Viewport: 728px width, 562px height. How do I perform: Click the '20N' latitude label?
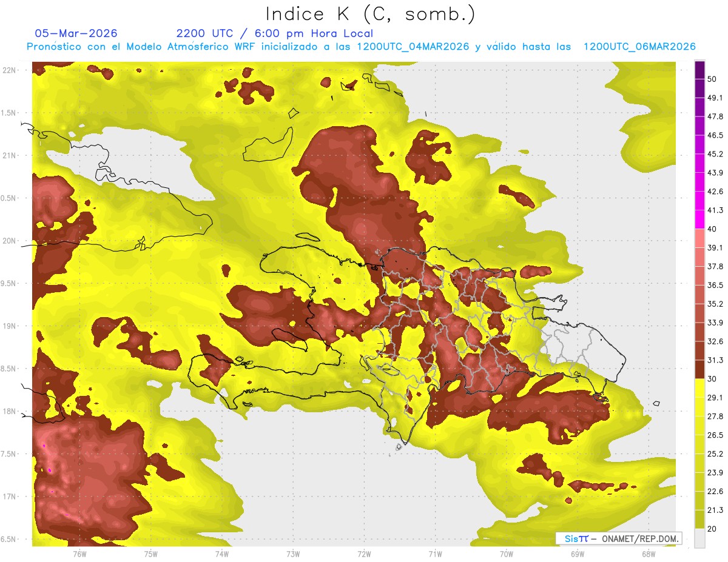click(9, 241)
